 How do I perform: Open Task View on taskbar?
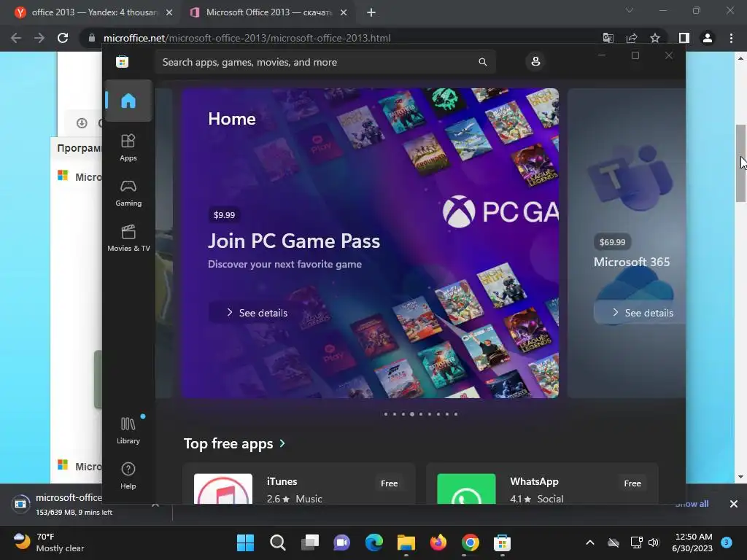(310, 542)
